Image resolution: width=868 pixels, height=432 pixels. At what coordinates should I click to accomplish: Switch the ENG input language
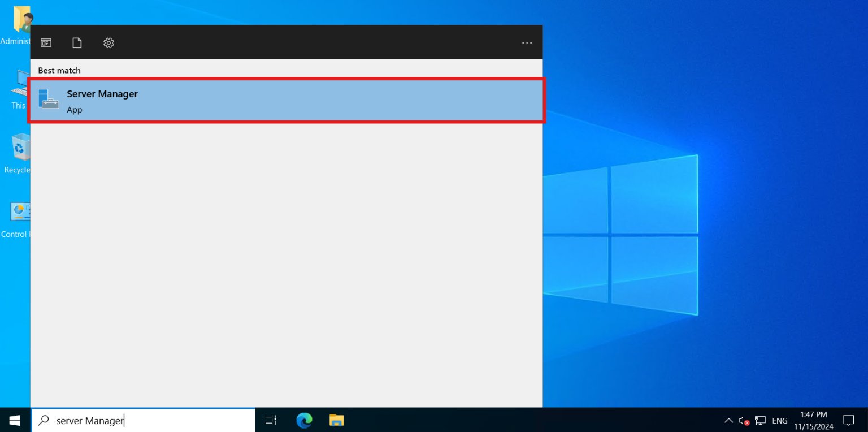tap(779, 420)
